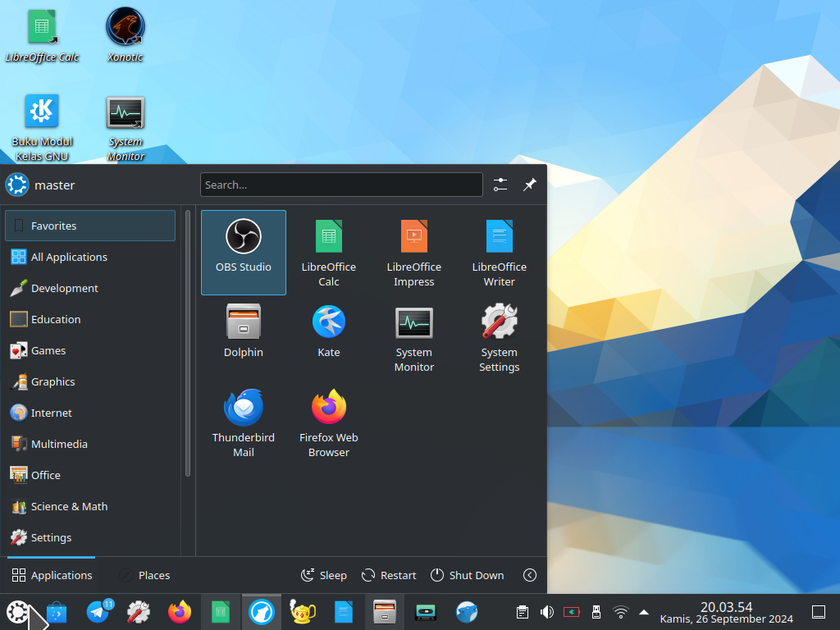Open the Settings category
The image size is (840, 630).
(x=90, y=537)
